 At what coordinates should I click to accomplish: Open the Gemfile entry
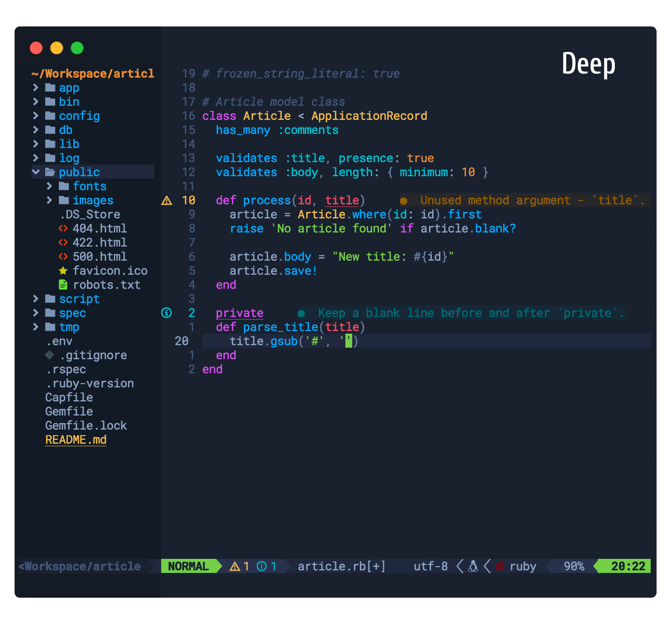(x=69, y=411)
